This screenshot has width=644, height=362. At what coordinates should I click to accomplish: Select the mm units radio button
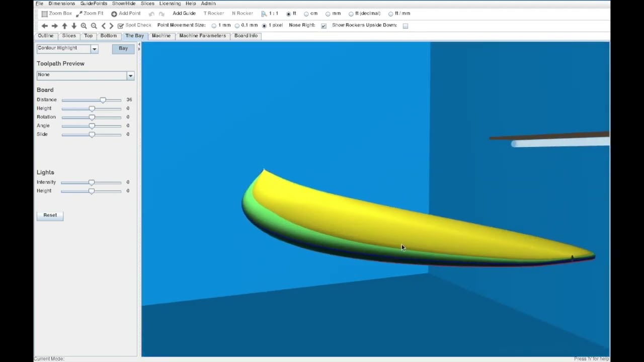pyautogui.click(x=328, y=14)
